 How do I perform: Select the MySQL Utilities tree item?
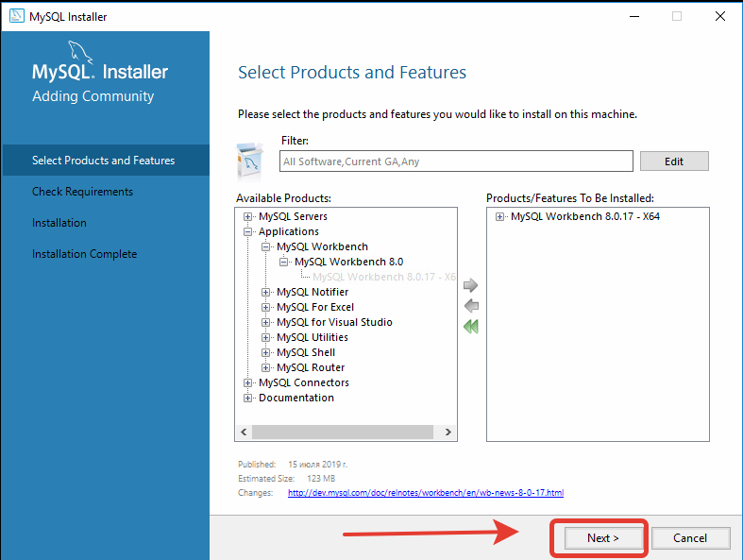coord(312,337)
